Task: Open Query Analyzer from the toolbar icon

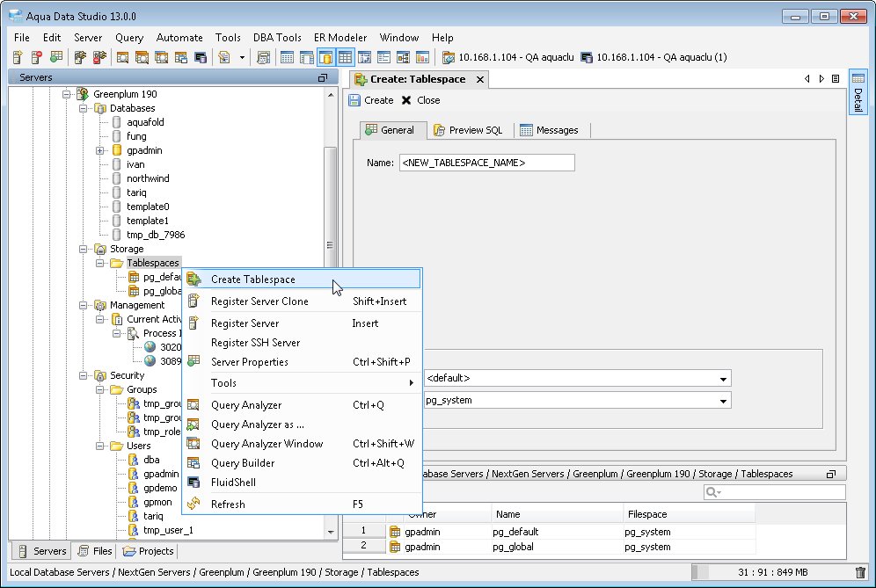Action: [x=122, y=57]
